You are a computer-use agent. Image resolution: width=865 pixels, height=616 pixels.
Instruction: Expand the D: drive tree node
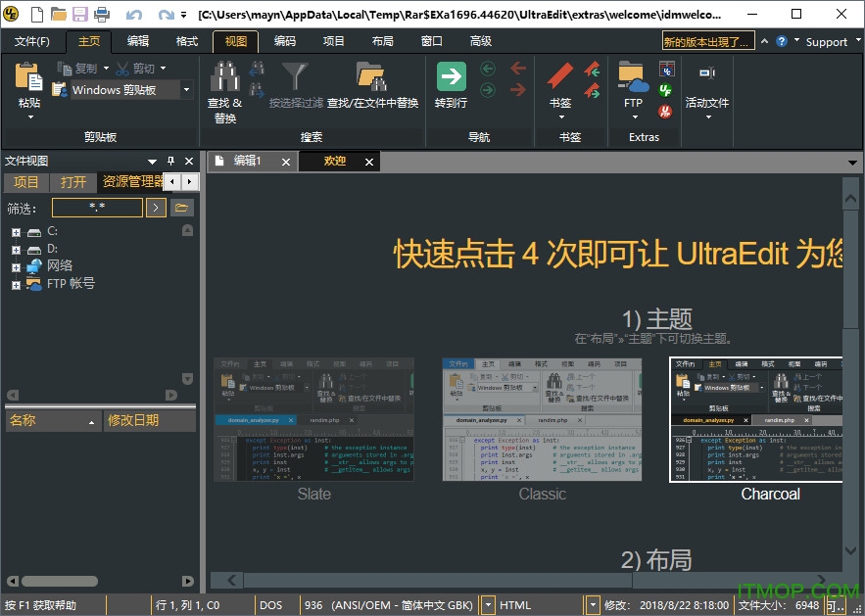click(x=16, y=250)
